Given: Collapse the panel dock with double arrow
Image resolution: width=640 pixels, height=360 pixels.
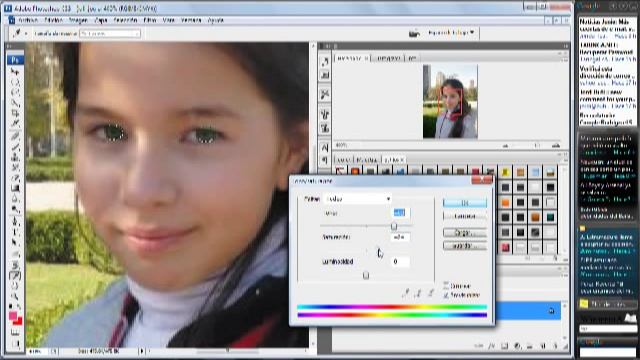Looking at the screenshot, I should 566,46.
